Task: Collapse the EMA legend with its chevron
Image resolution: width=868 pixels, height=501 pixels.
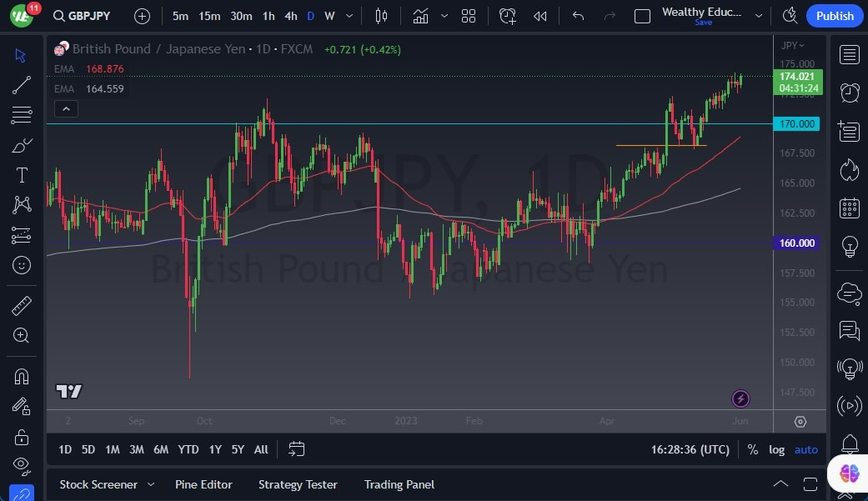Action: [66, 108]
